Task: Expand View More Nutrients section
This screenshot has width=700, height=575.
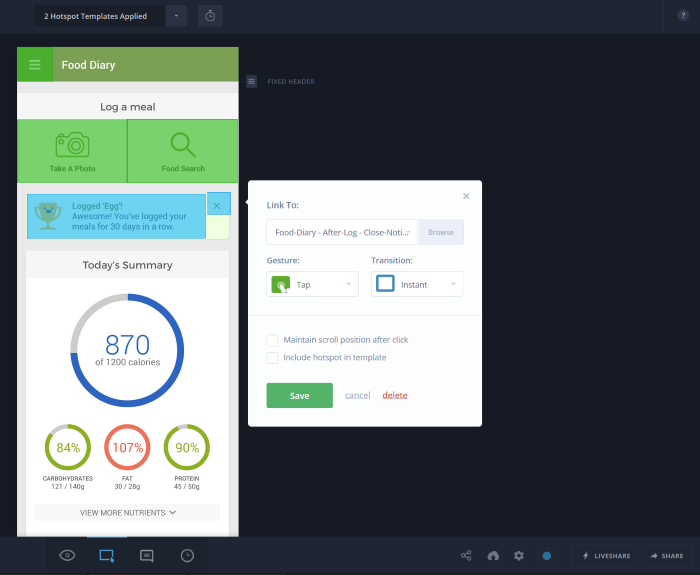Action: (x=128, y=512)
